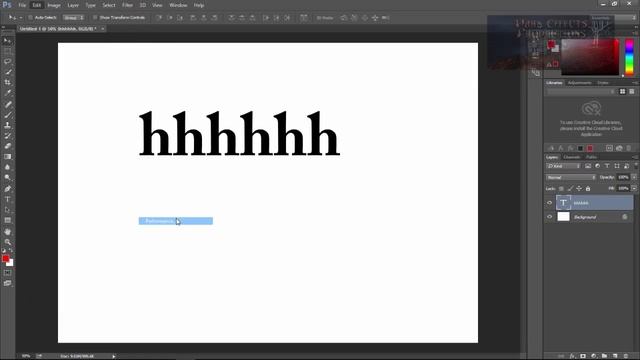
Task: Select the Crop tool
Action: 7,82
